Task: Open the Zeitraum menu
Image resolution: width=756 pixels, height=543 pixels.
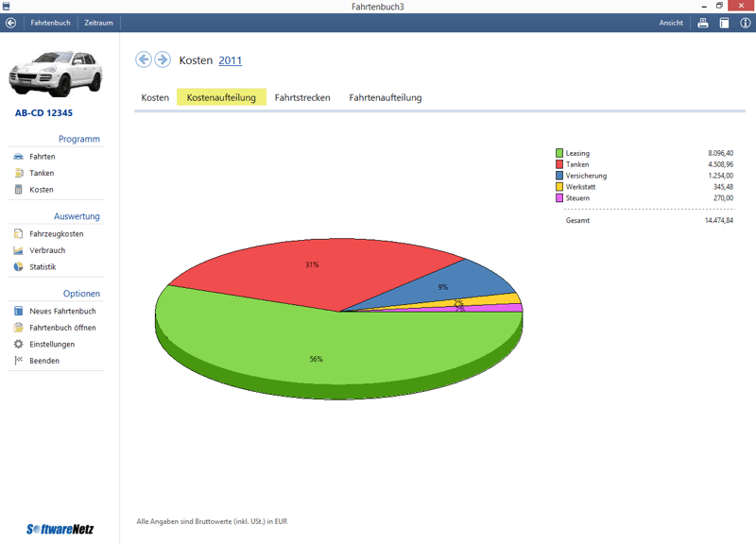Action: coord(99,23)
